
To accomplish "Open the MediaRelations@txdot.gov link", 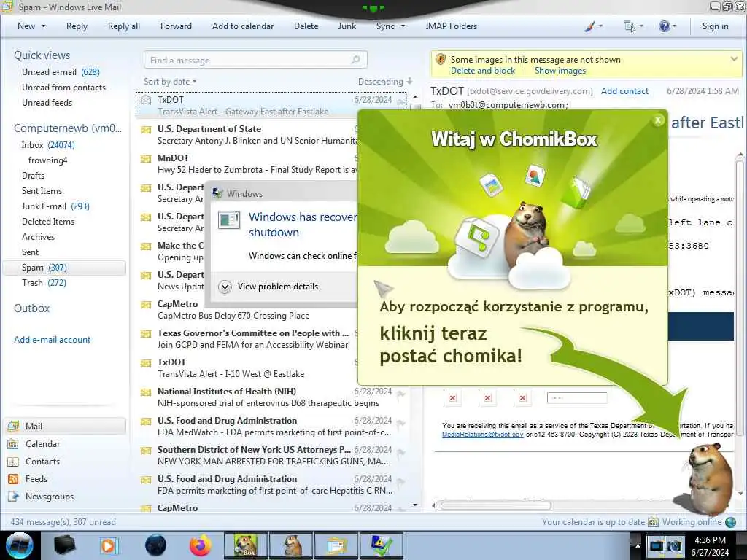I will 483,435.
